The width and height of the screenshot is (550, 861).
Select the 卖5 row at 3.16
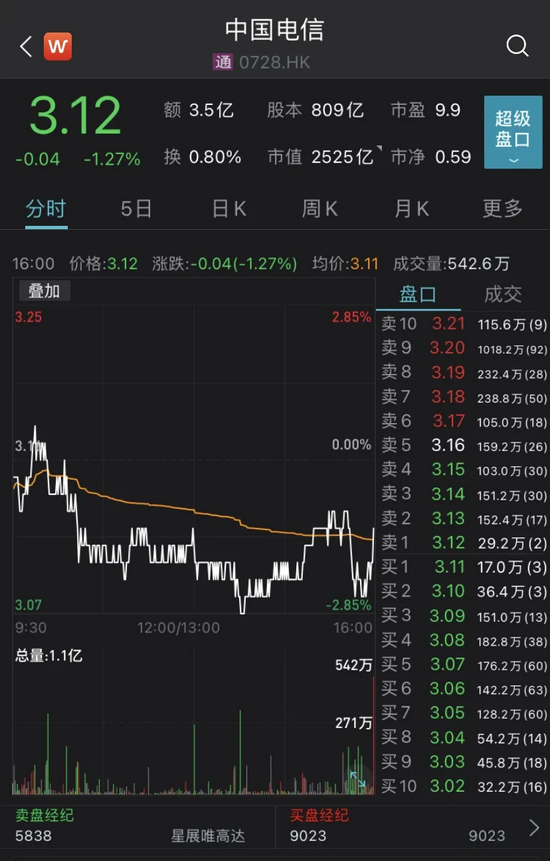(x=464, y=445)
